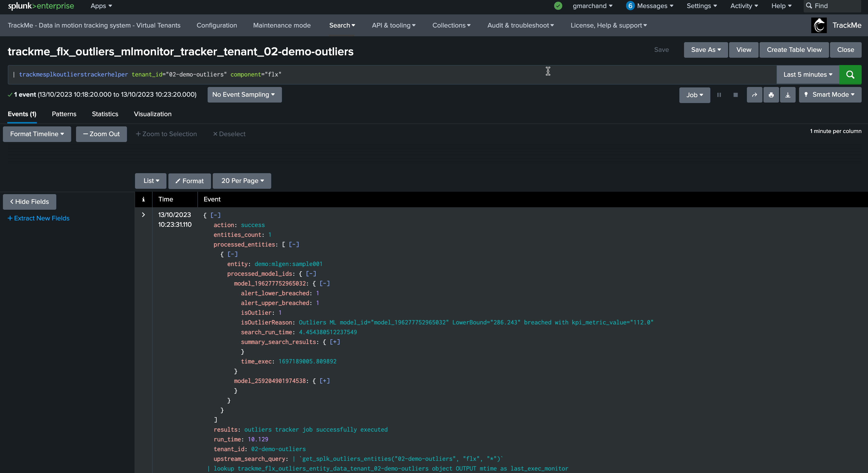Open API & tooling menu
868x473 pixels.
click(393, 25)
